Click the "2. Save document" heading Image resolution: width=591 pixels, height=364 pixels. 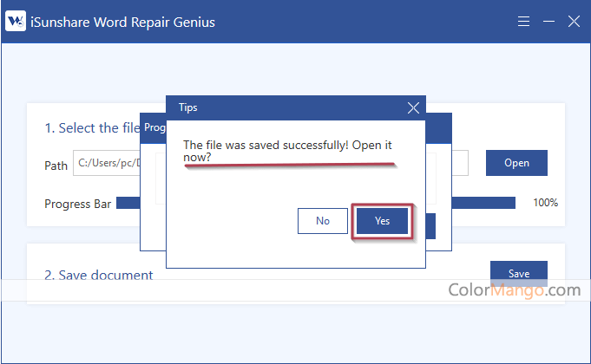coord(98,275)
